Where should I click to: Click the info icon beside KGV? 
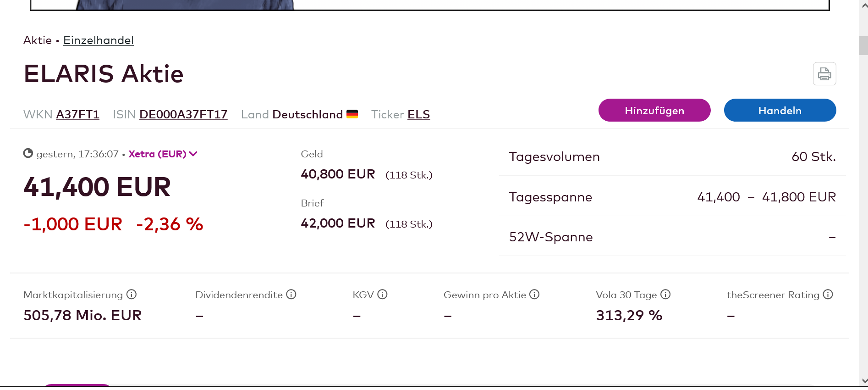pos(383,295)
